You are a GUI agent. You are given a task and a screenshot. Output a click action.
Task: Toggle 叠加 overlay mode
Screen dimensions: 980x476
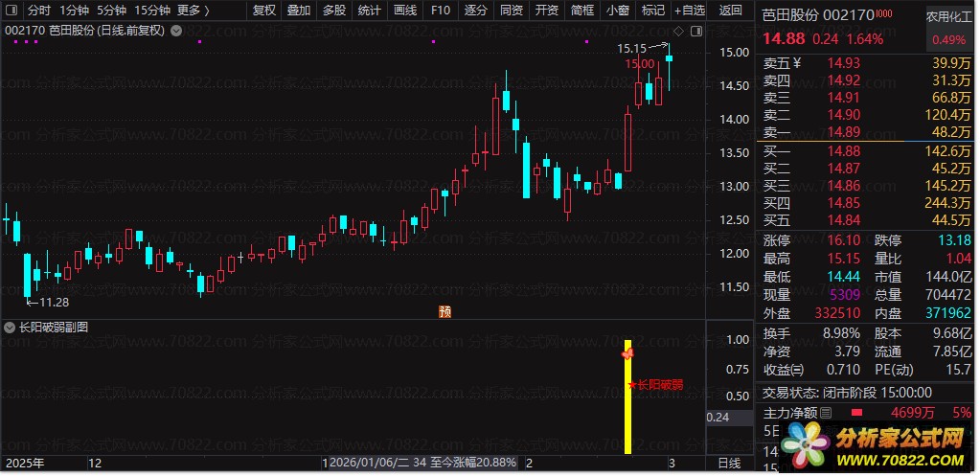(299, 10)
